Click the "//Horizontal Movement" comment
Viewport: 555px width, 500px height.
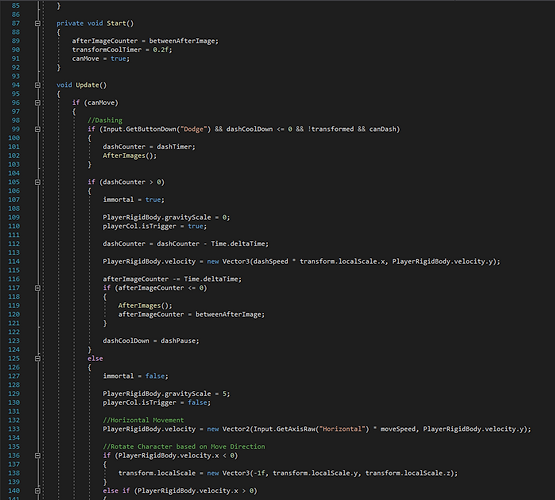143,420
